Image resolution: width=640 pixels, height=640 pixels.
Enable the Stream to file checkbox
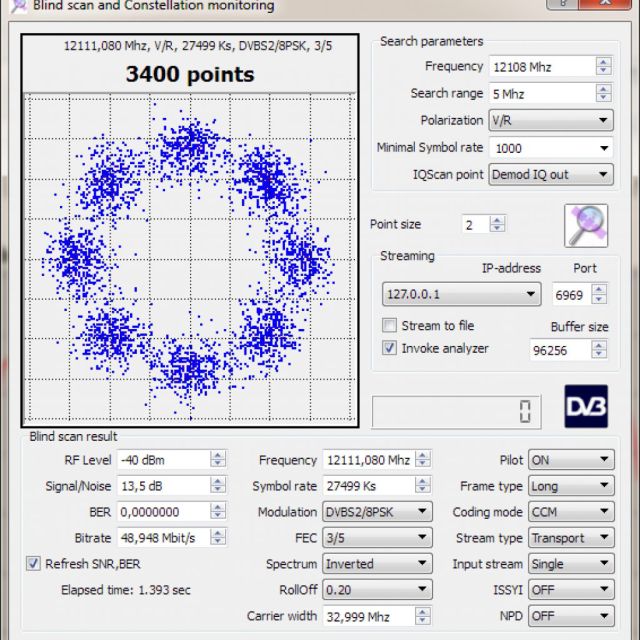coord(390,326)
